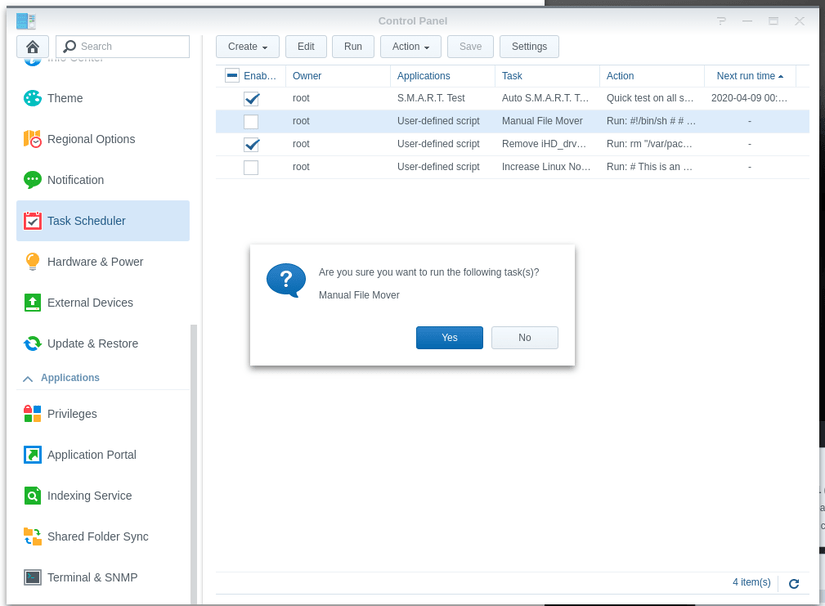Click the help question mark icon

click(x=721, y=21)
